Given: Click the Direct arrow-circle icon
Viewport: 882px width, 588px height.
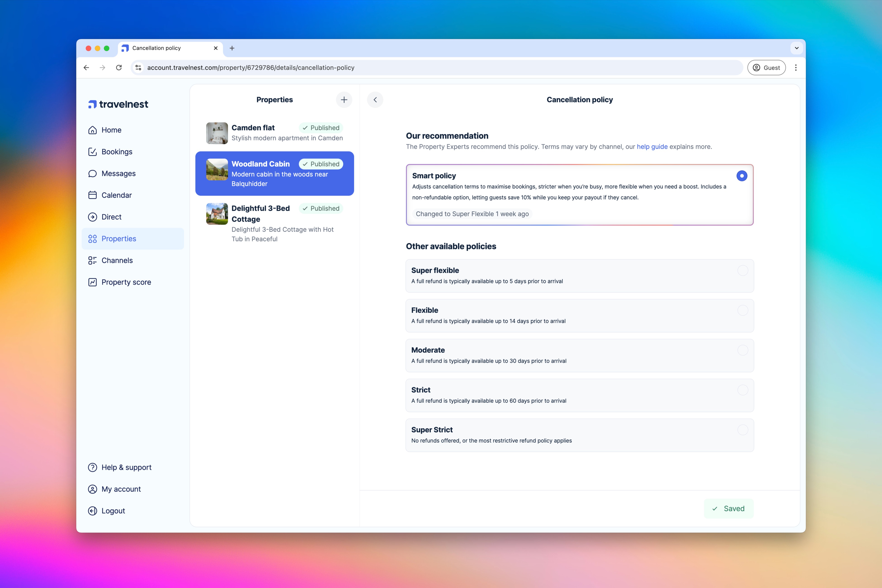Looking at the screenshot, I should pos(92,217).
